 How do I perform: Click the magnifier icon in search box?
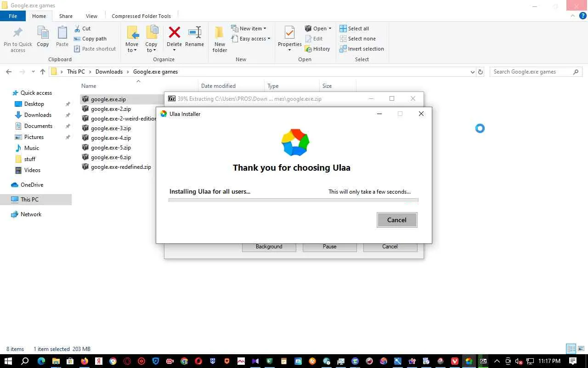(576, 72)
